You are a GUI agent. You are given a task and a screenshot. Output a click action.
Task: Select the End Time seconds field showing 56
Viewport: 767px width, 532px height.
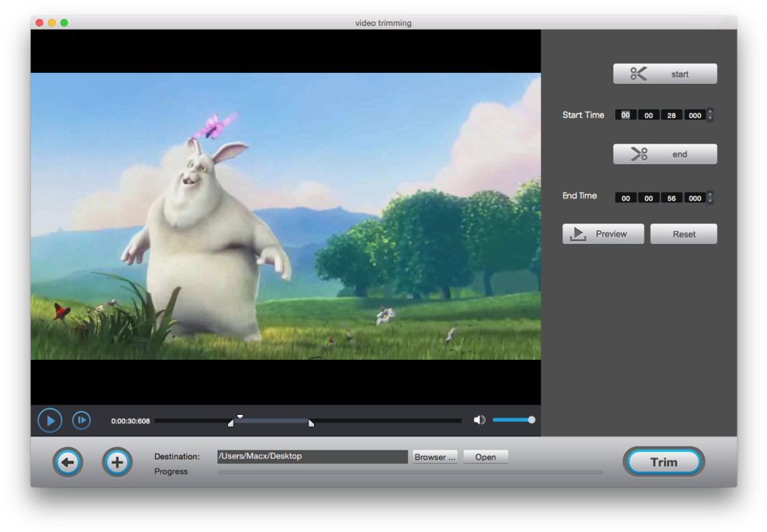[x=672, y=198]
